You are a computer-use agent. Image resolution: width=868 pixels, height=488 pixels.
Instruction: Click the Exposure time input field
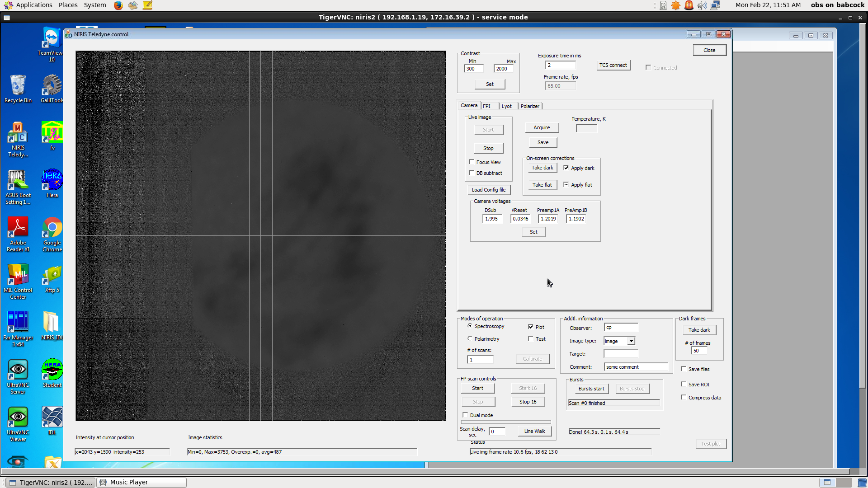560,65
